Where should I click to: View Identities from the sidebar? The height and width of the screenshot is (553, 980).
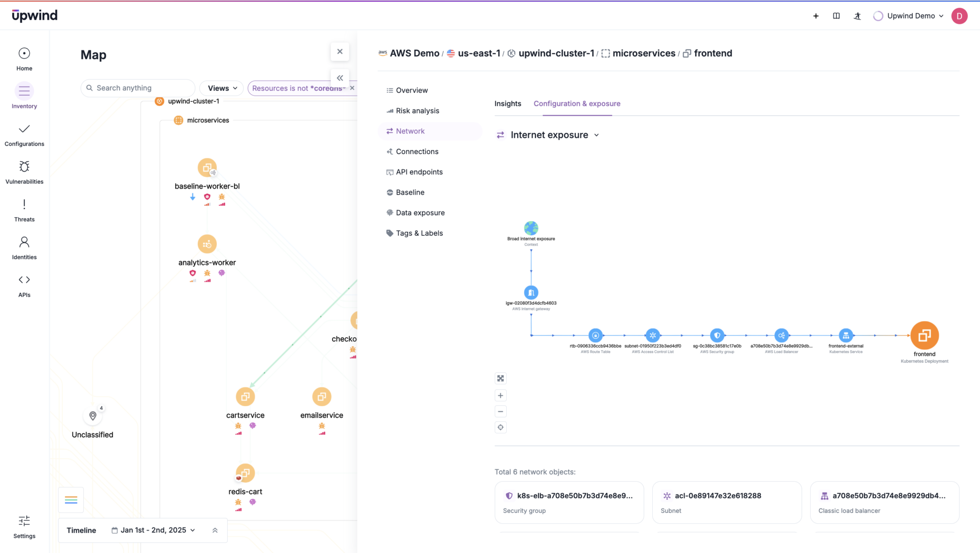[24, 247]
